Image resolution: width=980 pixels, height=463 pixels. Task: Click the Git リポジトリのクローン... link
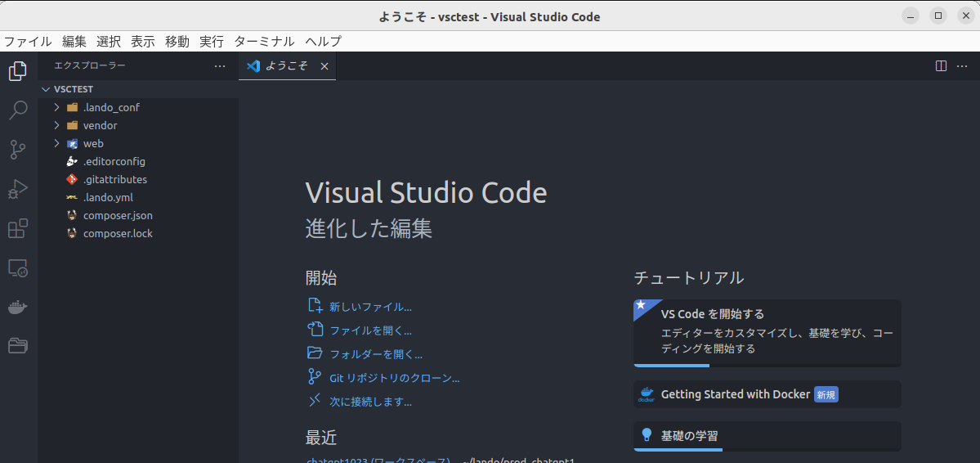coord(395,379)
